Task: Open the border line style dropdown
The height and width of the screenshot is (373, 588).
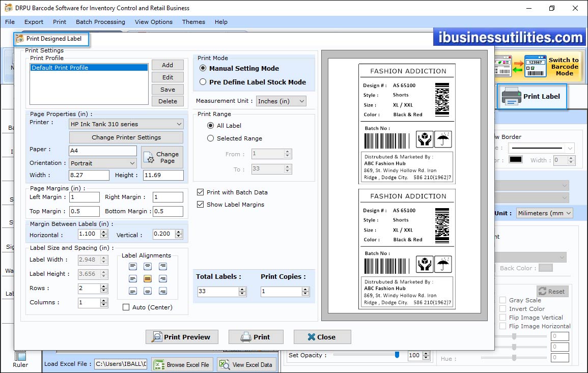Action: (541, 148)
